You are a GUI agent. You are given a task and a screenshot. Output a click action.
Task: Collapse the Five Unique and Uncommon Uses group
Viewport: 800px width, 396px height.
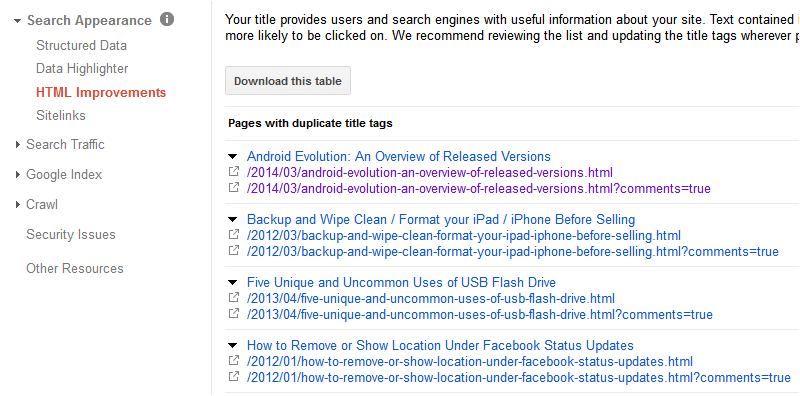pyautogui.click(x=233, y=283)
